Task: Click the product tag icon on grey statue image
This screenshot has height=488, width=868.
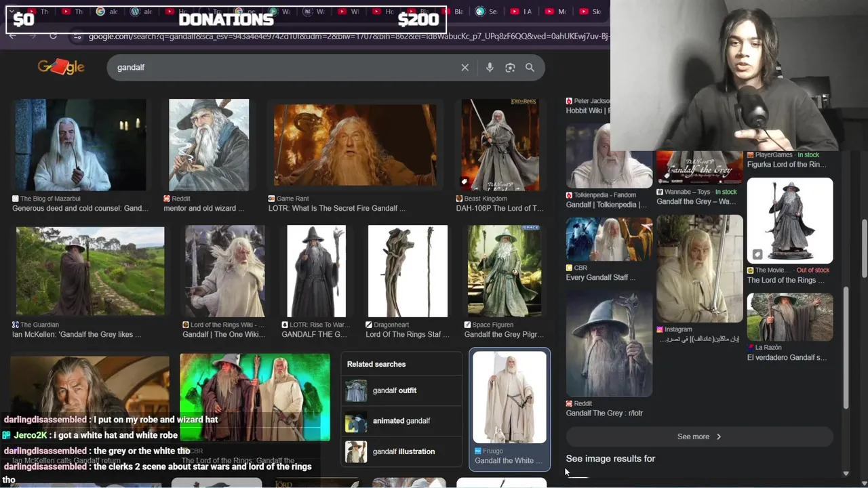Action: pos(757,254)
